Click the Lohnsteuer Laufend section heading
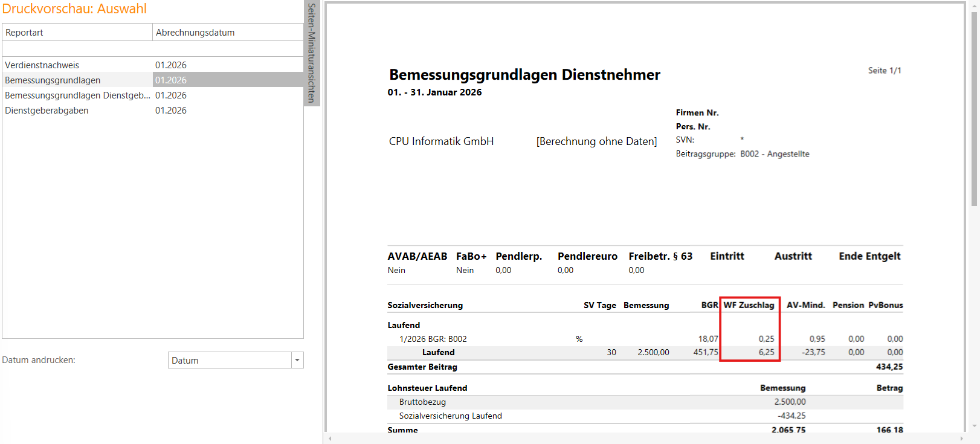980x444 pixels. [x=427, y=388]
